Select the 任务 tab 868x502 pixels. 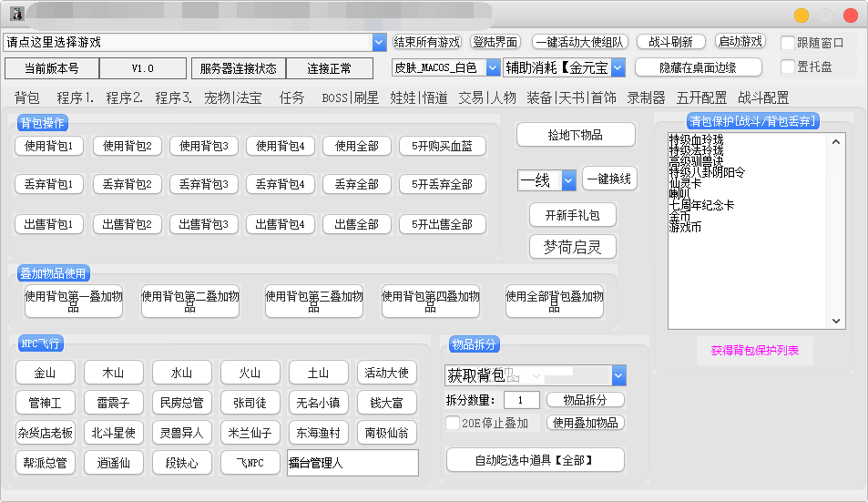point(291,98)
